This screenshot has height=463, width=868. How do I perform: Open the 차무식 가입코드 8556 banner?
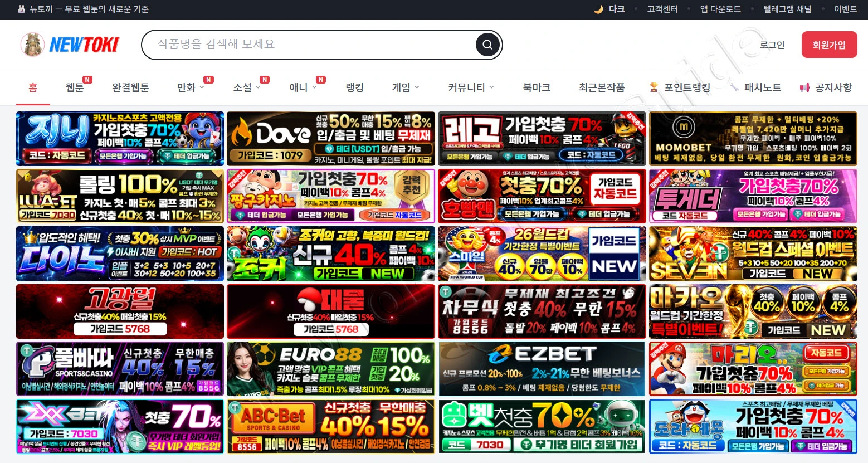coord(542,311)
